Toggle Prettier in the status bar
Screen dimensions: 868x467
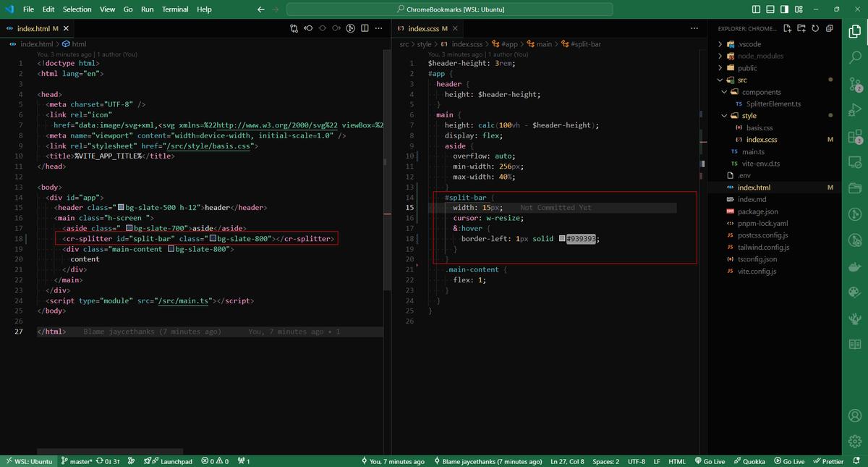coord(828,461)
